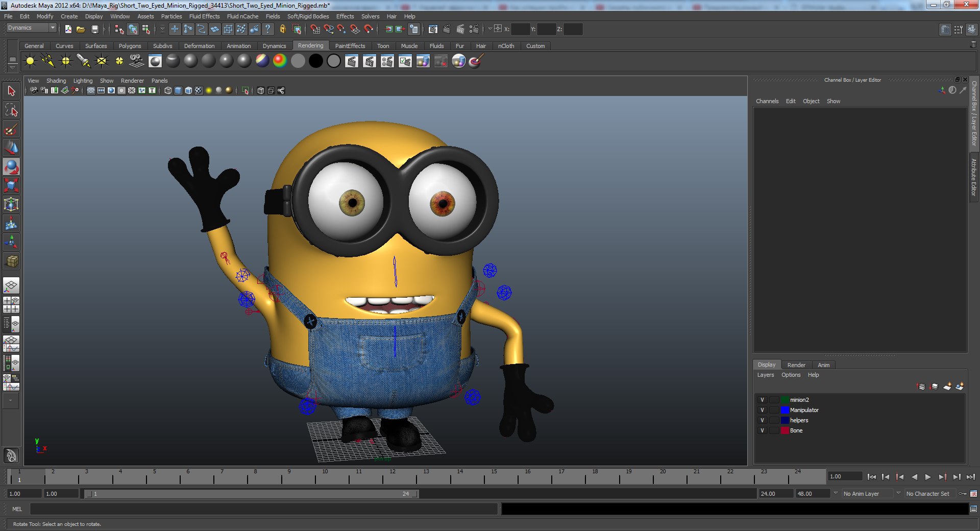Image resolution: width=980 pixels, height=531 pixels.
Task: Switch to the Polygons shelf tab
Action: point(130,46)
